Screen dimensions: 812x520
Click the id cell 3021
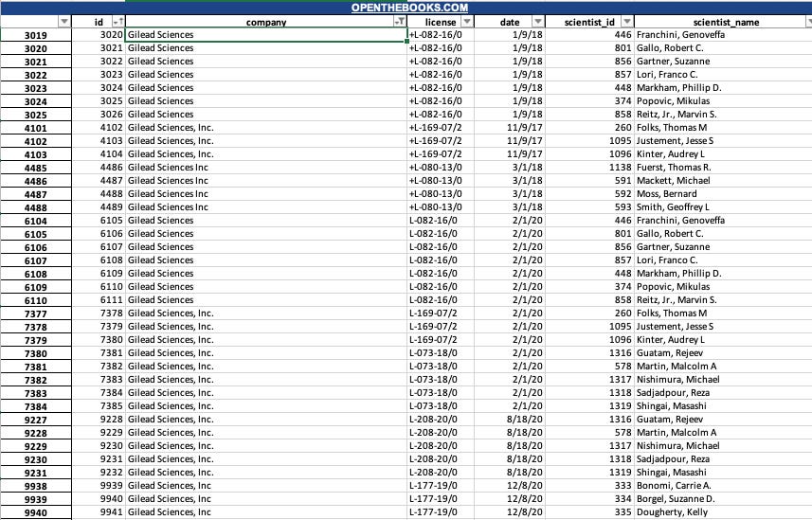99,47
